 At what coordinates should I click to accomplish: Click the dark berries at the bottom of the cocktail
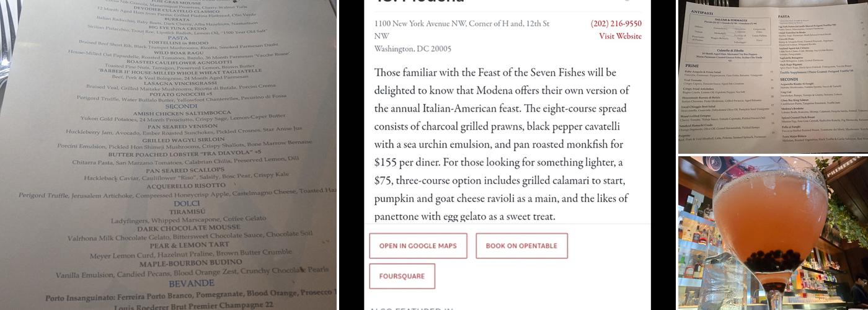tap(769, 256)
